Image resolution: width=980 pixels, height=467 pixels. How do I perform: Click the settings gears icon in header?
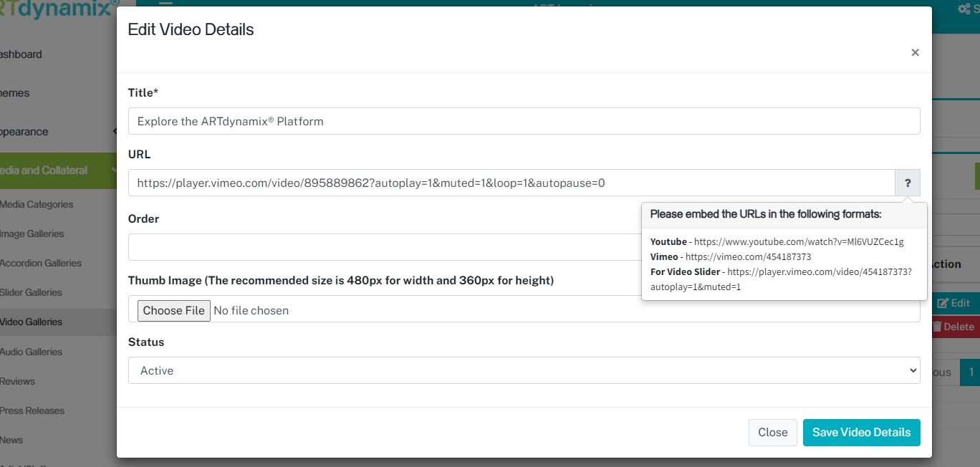(965, 9)
